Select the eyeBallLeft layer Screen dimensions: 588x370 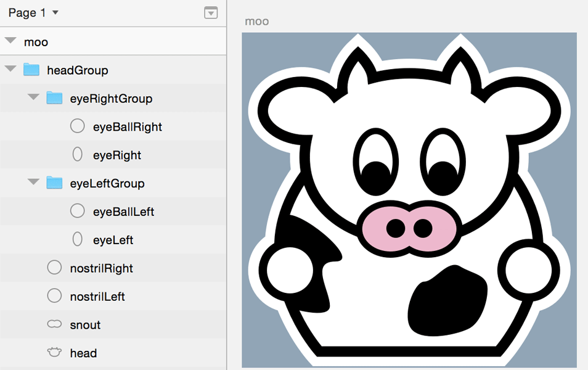tap(123, 212)
